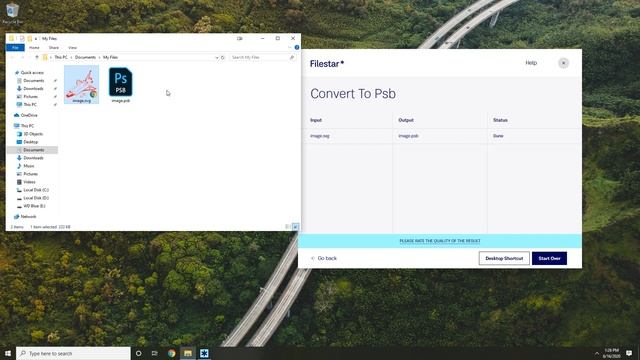Select the This PC root tree node

point(27,126)
